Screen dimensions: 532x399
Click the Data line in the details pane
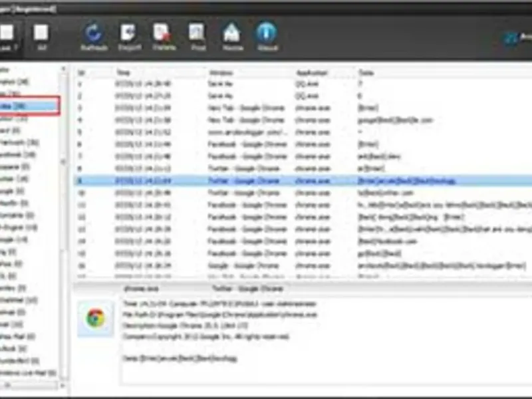[x=180, y=358]
